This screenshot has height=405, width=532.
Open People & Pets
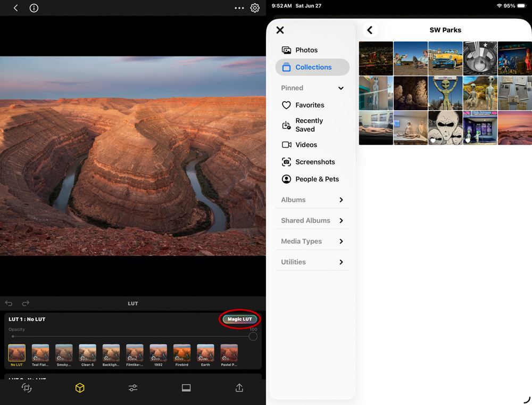tap(312, 179)
